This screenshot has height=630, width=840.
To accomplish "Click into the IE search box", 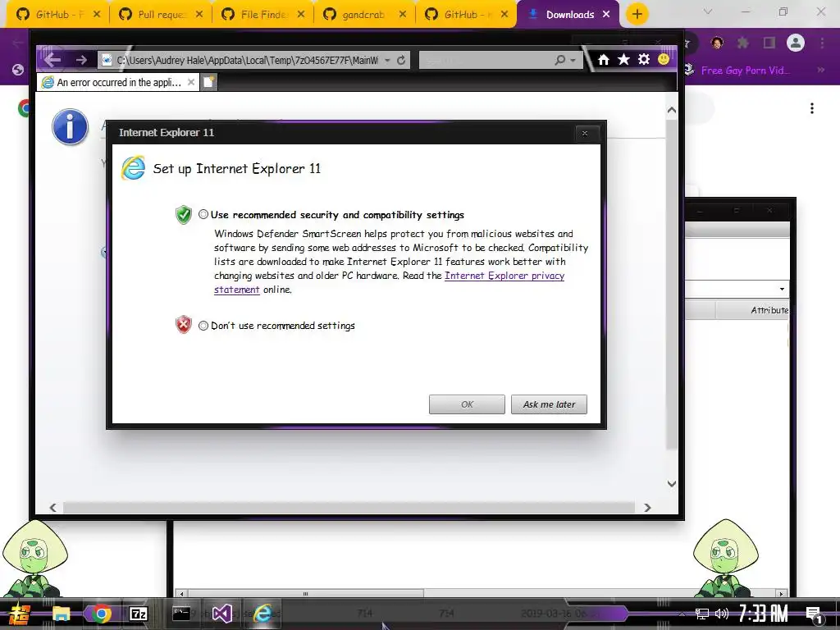I will coord(486,60).
